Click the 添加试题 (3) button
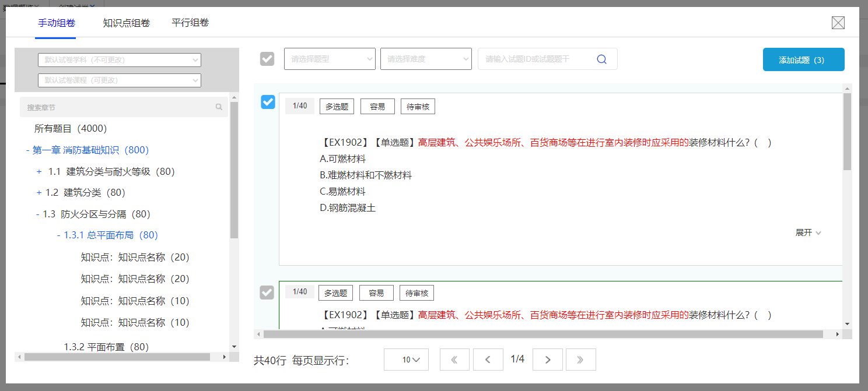This screenshot has width=868, height=391. click(x=804, y=59)
